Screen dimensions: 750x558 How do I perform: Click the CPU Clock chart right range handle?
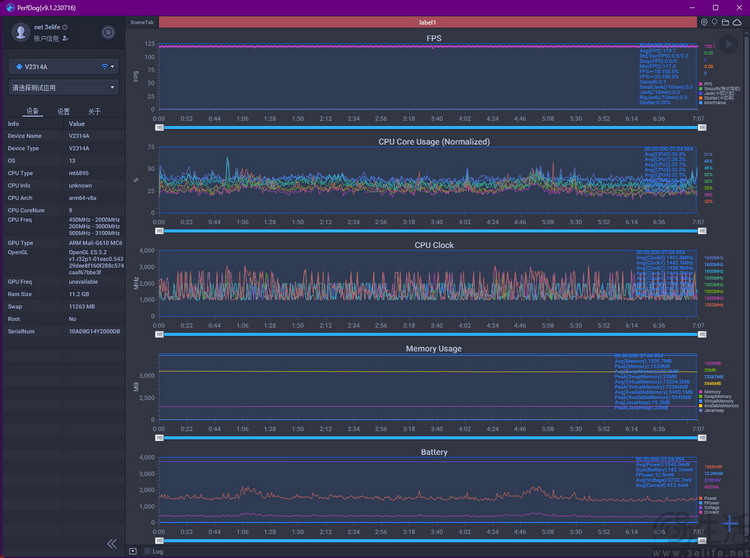click(x=702, y=334)
